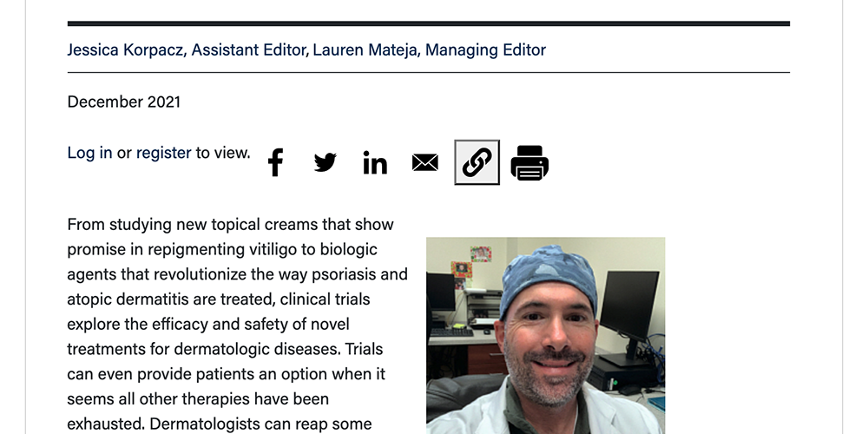This screenshot has height=434, width=868.
Task: Open Lauren Mateja, Managing Editor author link
Action: (x=429, y=49)
